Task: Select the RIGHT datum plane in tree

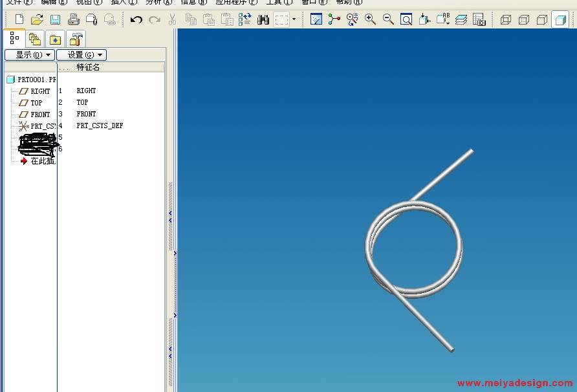Action: [x=39, y=91]
